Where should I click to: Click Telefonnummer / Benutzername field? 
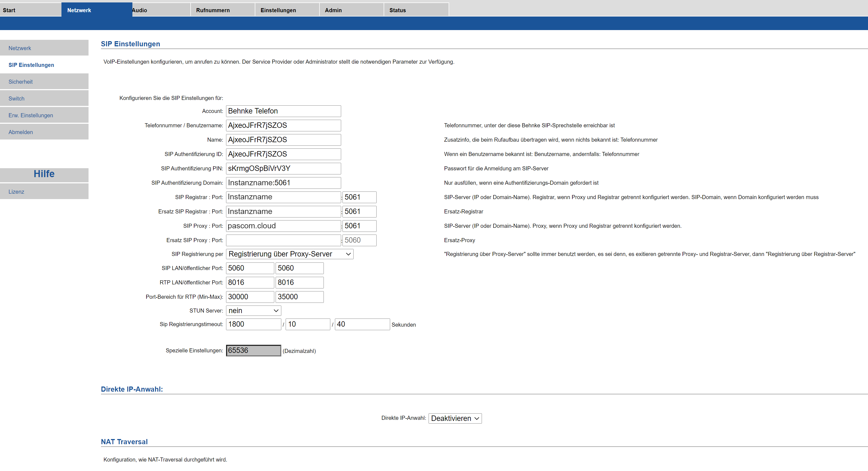283,125
